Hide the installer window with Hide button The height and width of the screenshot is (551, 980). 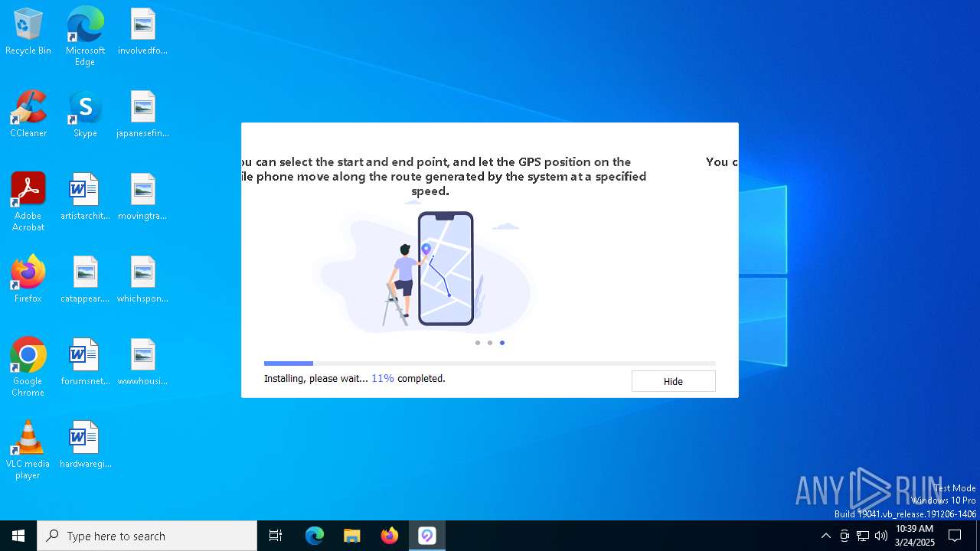(x=673, y=381)
